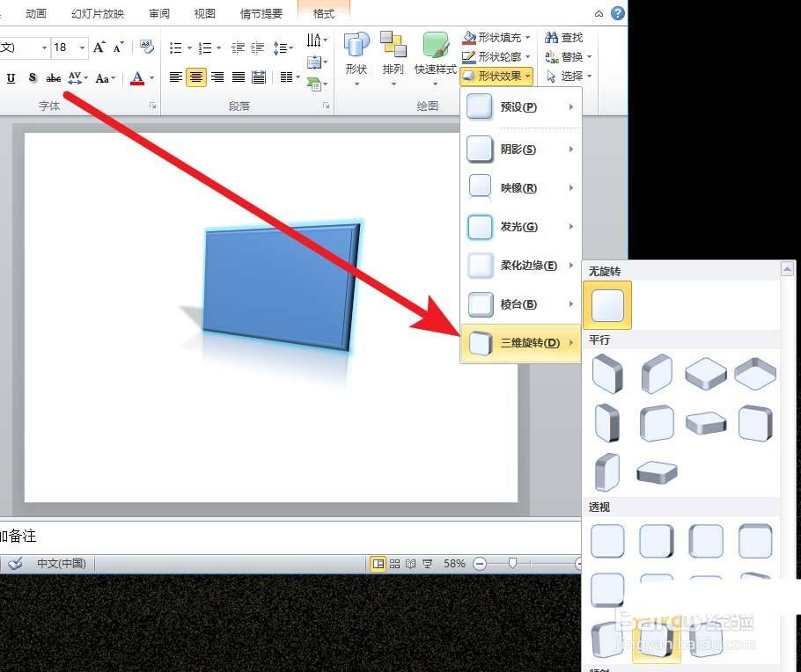This screenshot has height=672, width=801.
Task: Open the line spacing dropdown
Action: tap(292, 47)
